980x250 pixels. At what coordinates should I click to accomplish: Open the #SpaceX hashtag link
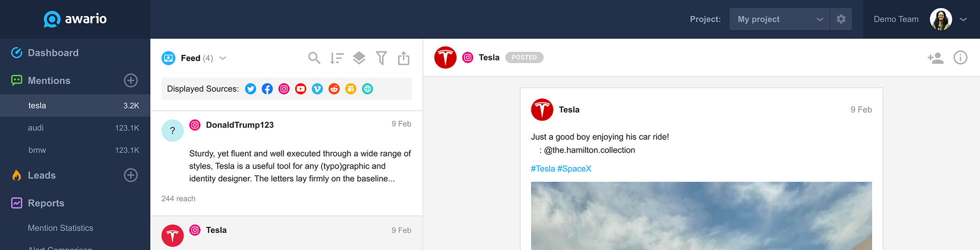pyautogui.click(x=574, y=169)
